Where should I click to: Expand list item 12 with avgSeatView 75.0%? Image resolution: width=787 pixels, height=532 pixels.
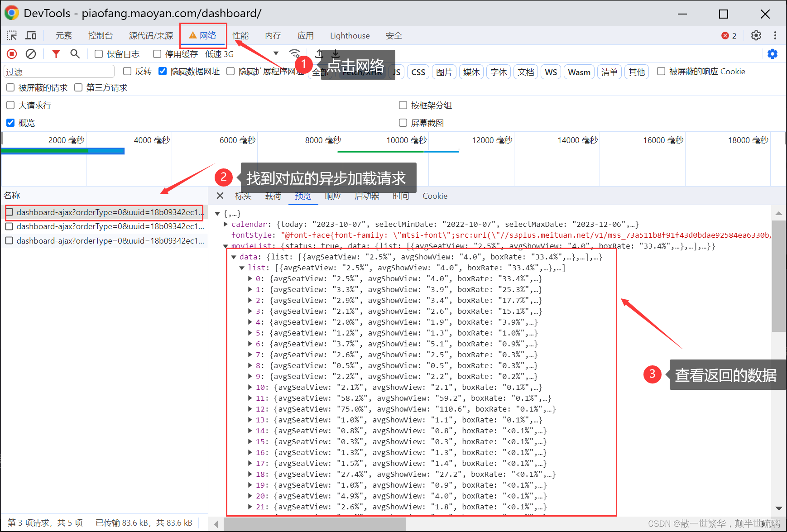tap(250, 409)
